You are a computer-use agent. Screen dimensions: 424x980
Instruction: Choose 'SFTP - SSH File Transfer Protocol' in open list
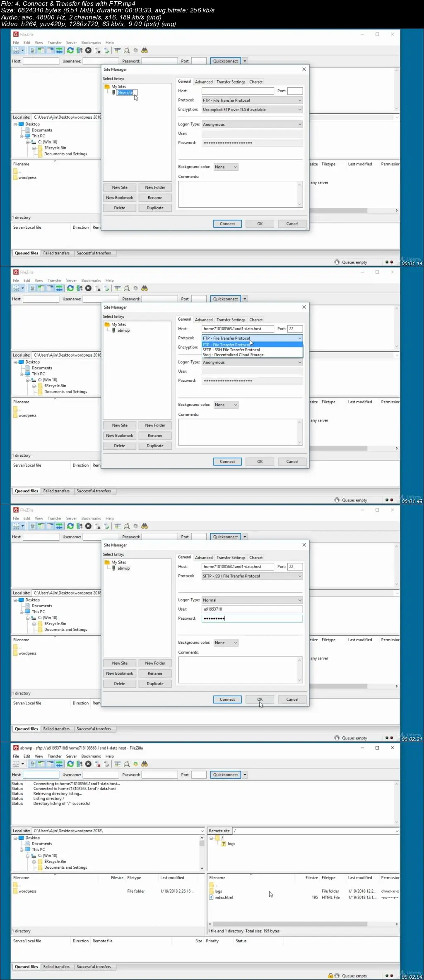pos(252,350)
